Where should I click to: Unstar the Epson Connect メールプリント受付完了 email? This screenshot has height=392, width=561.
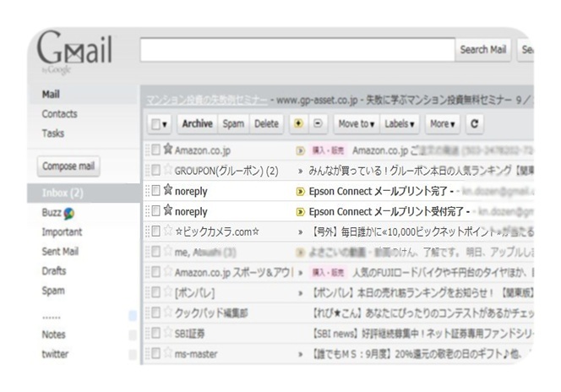tap(168, 210)
